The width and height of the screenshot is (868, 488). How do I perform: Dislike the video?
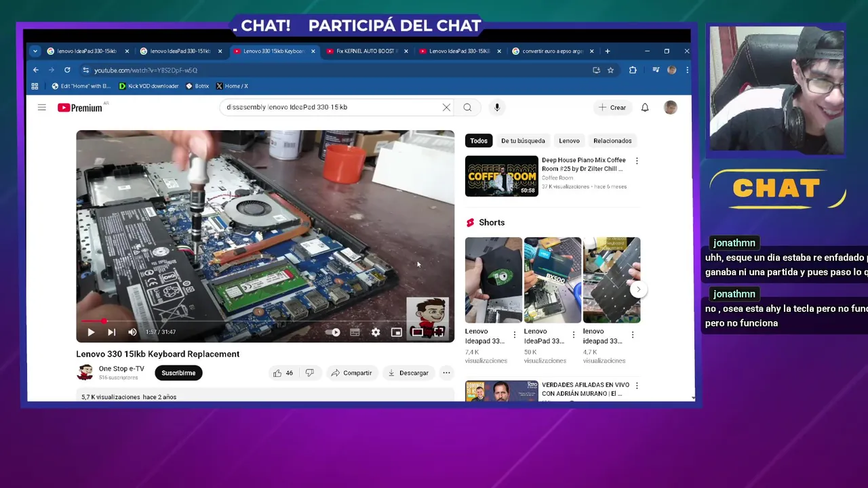pos(309,373)
